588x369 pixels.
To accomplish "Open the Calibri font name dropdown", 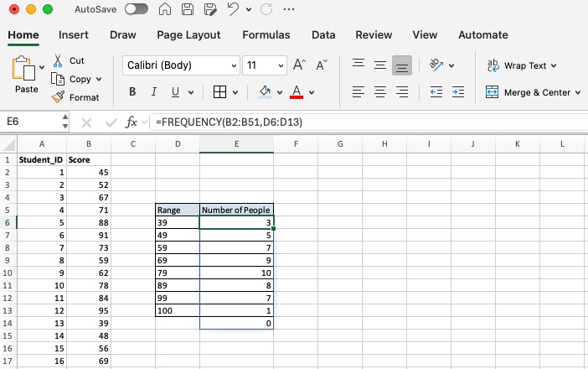I will tap(234, 65).
